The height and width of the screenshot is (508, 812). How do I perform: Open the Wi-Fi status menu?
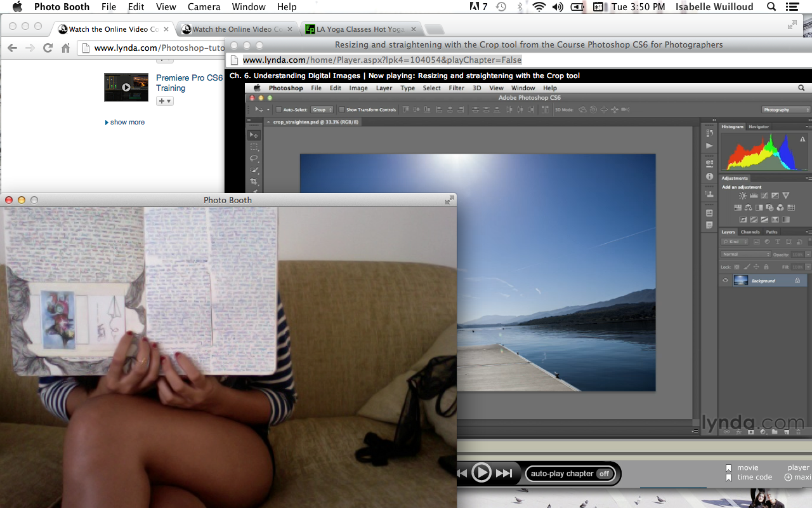click(539, 7)
